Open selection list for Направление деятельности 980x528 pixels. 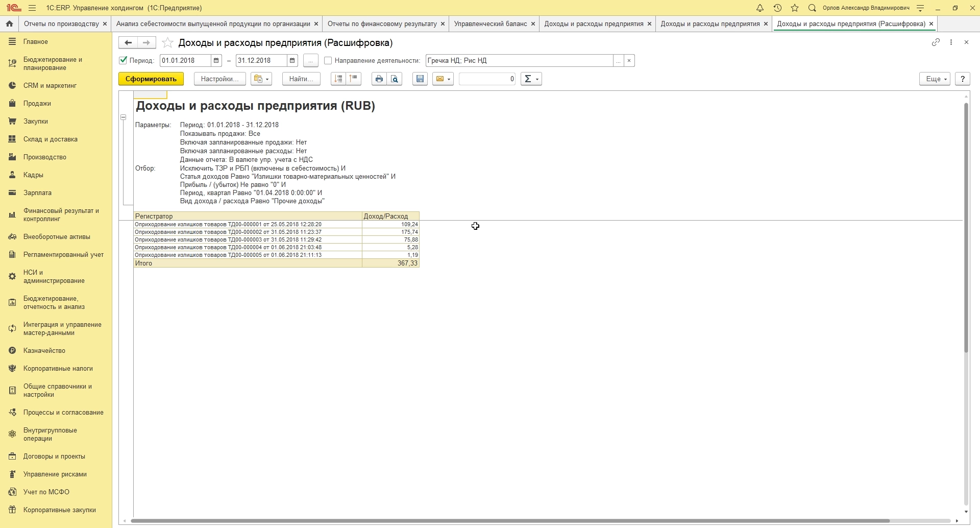point(619,61)
